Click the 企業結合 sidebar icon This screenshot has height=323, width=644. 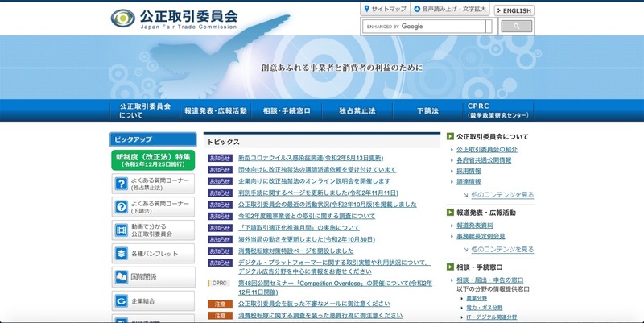coord(122,301)
